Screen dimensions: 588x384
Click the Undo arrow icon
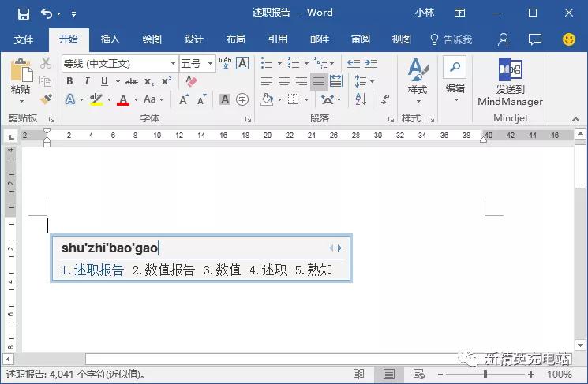click(47, 14)
